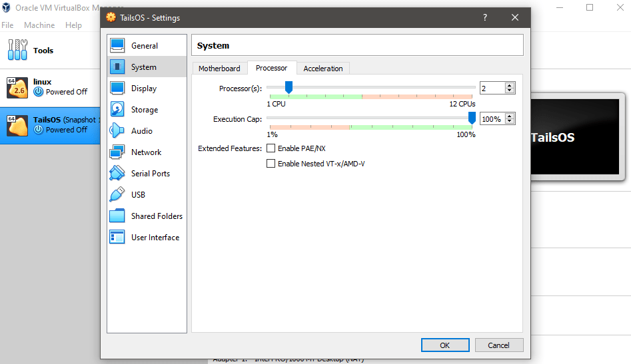Click the '12 CPUs' slider label
This screenshot has height=364, width=631.
[x=462, y=104]
